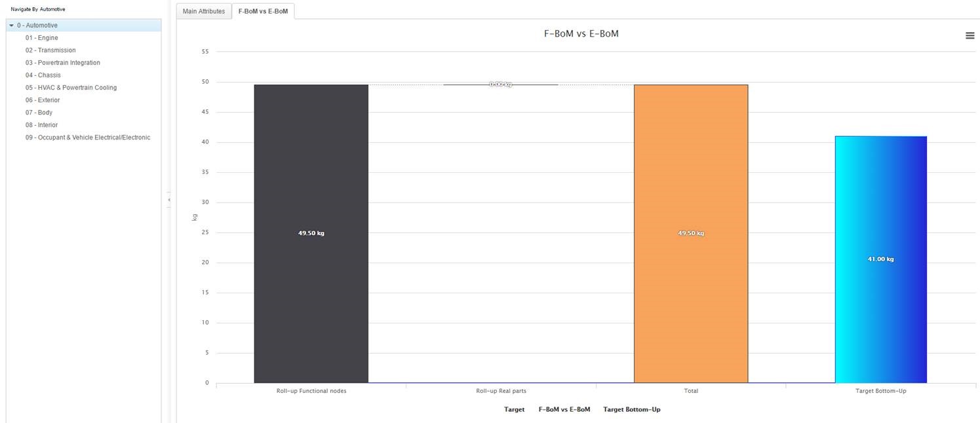Image resolution: width=980 pixels, height=423 pixels.
Task: Open the chart context menu hamburger icon
Action: pyautogui.click(x=970, y=36)
